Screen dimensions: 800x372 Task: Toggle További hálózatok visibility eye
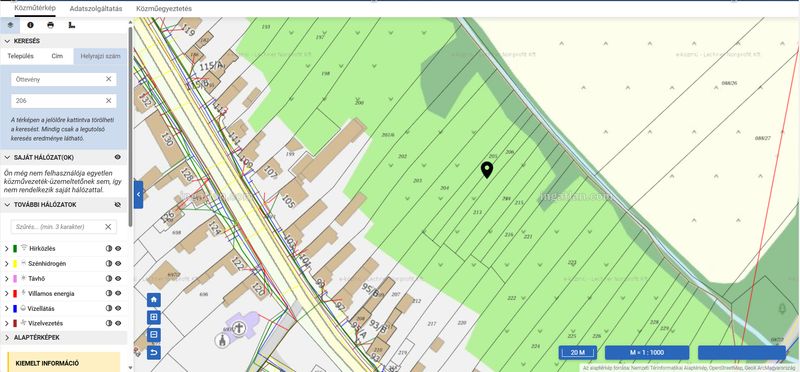(118, 205)
